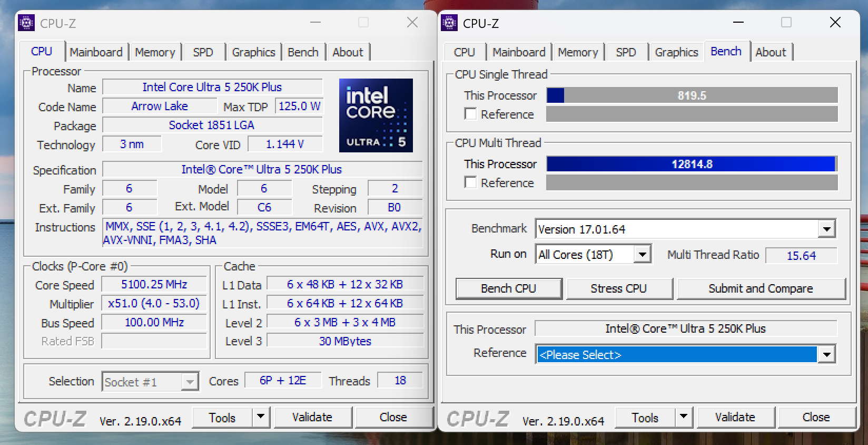Image resolution: width=868 pixels, height=445 pixels.
Task: Click L1 Data value 6 x 48 KB + 12 x 32 KB
Action: click(x=345, y=284)
